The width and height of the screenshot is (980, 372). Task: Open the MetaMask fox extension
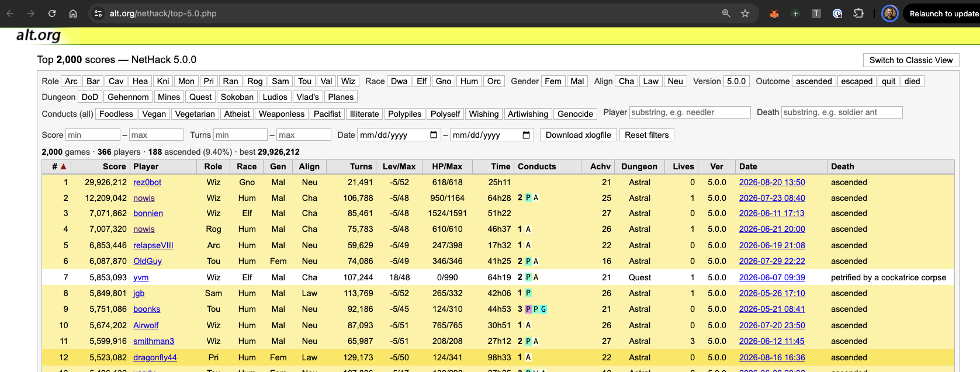774,13
